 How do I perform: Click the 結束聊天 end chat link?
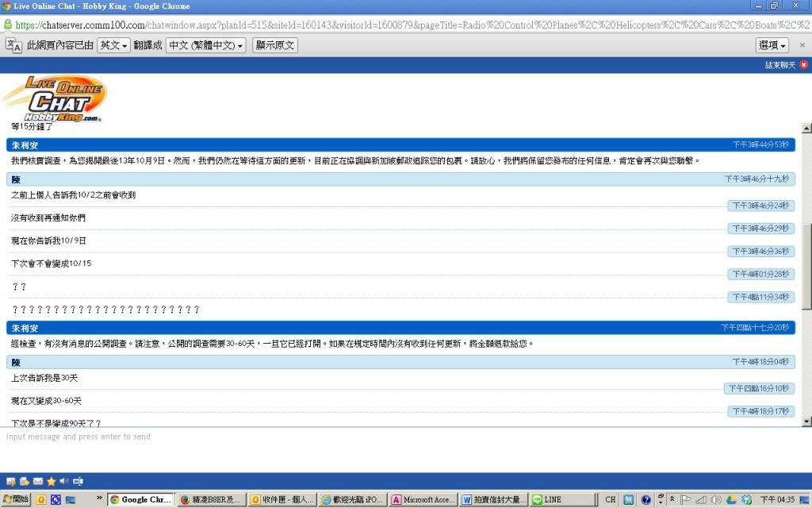click(x=780, y=65)
